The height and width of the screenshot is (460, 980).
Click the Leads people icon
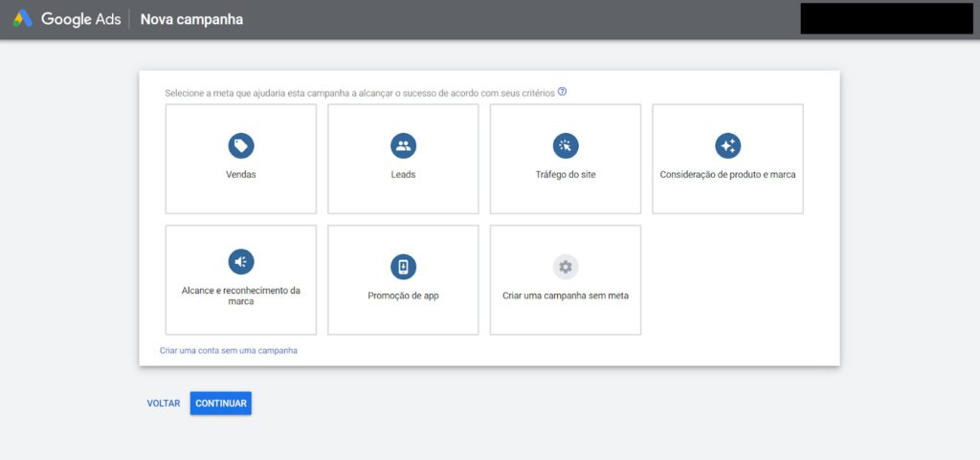tap(403, 146)
